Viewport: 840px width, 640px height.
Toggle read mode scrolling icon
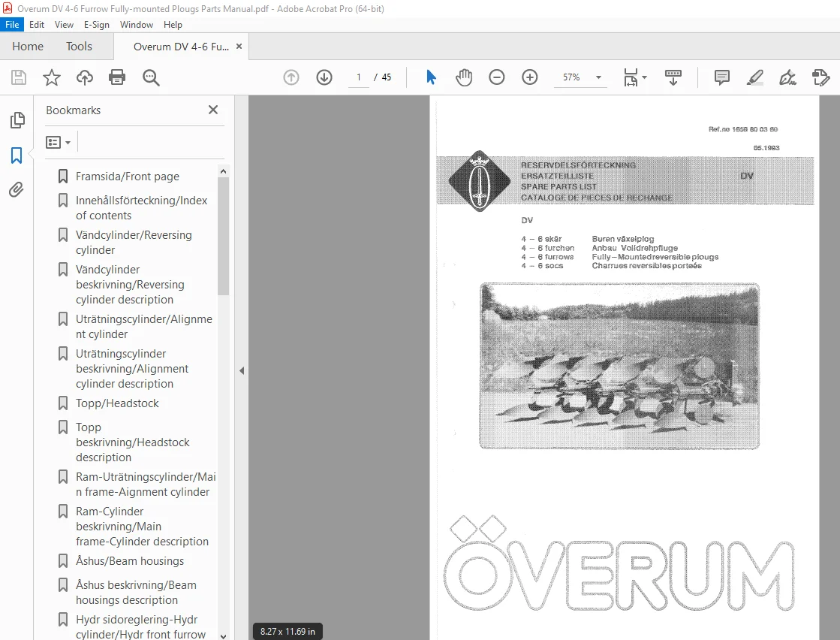click(673, 77)
